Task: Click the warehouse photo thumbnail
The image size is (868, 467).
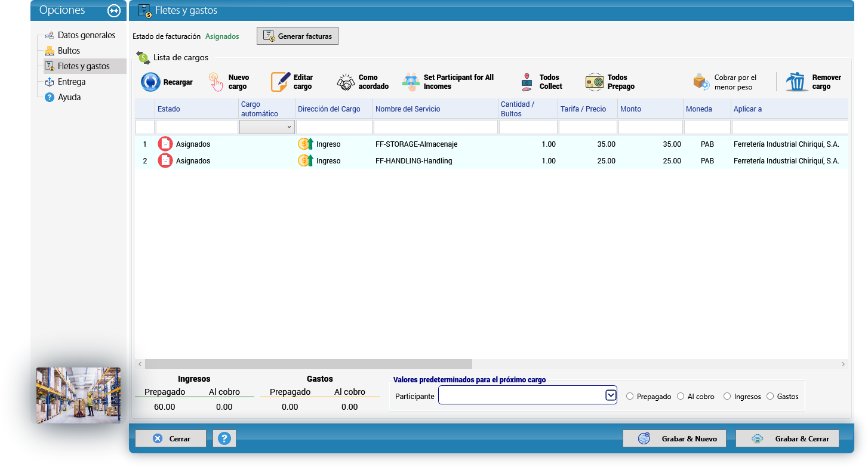Action: coord(78,395)
